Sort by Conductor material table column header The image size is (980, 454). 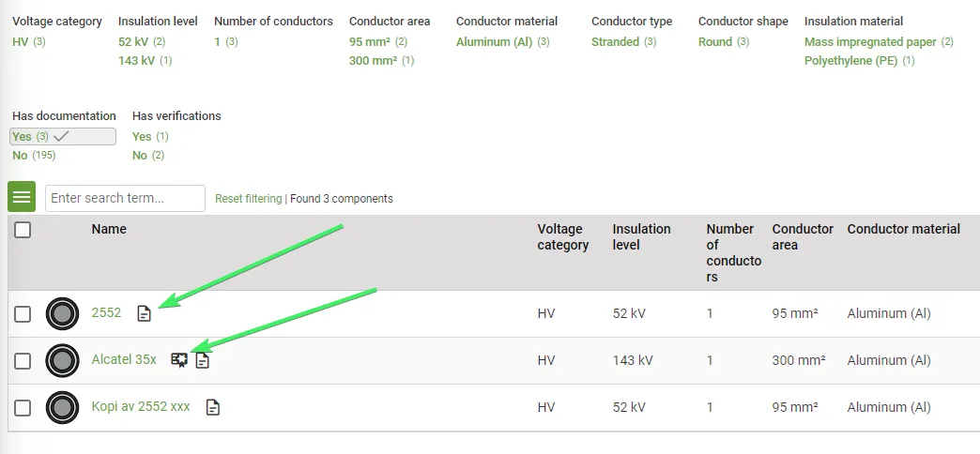click(x=903, y=229)
